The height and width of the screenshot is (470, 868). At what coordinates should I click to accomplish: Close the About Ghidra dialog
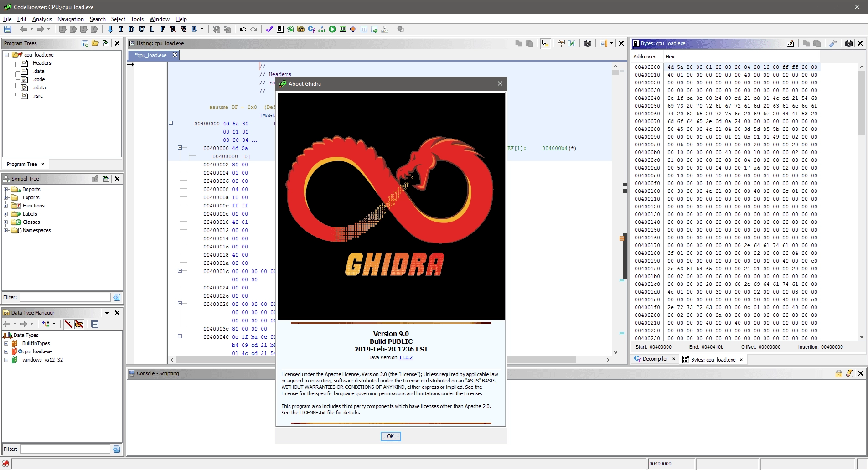pyautogui.click(x=500, y=83)
